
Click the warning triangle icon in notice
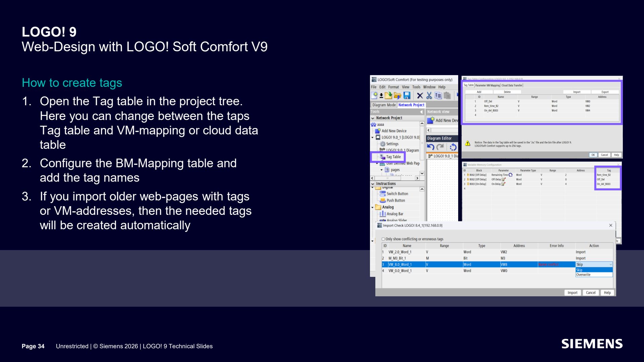pyautogui.click(x=468, y=143)
